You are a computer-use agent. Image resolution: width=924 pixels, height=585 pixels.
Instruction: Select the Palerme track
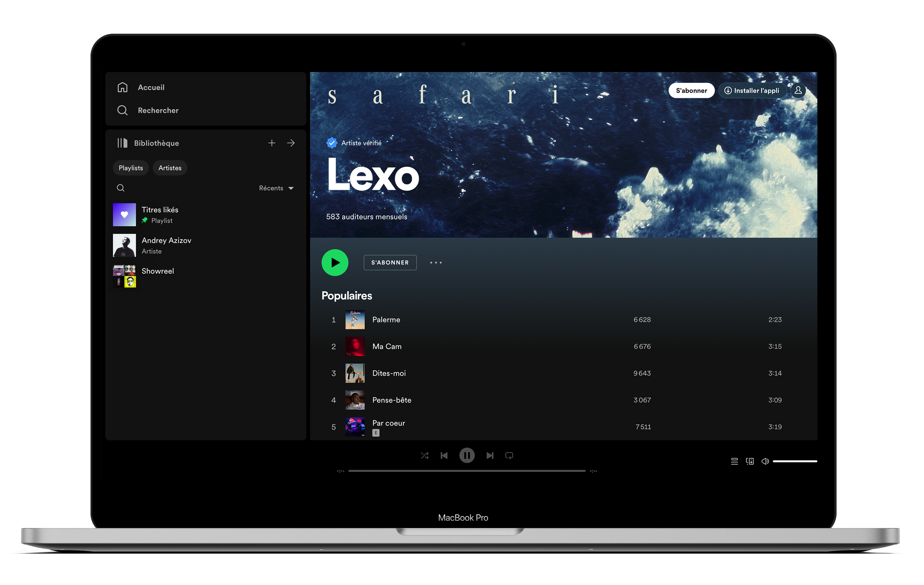tap(563, 320)
